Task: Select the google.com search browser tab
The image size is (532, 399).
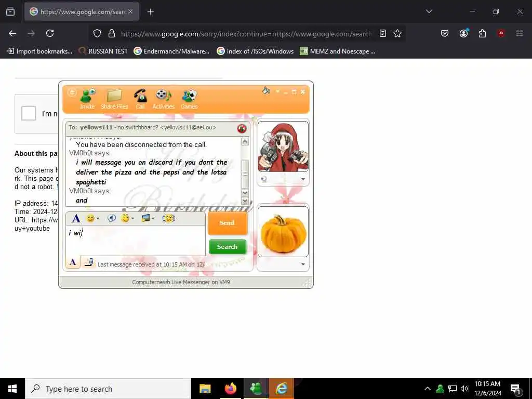Action: coord(82,12)
